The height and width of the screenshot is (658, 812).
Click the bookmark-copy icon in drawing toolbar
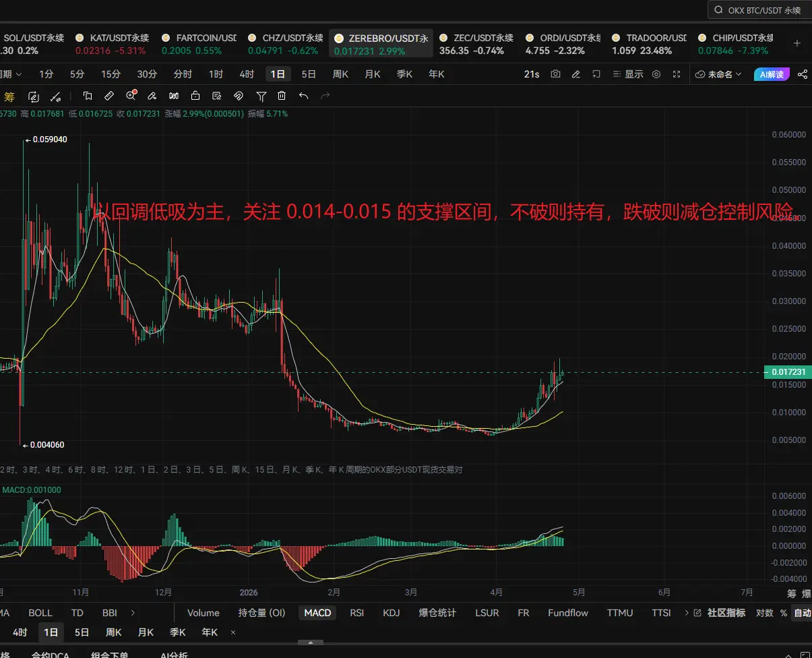[88, 96]
